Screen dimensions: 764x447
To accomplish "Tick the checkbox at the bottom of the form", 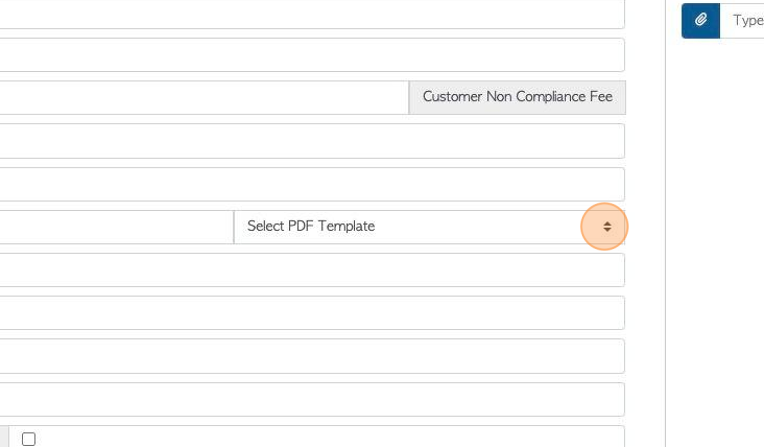I will point(29,439).
